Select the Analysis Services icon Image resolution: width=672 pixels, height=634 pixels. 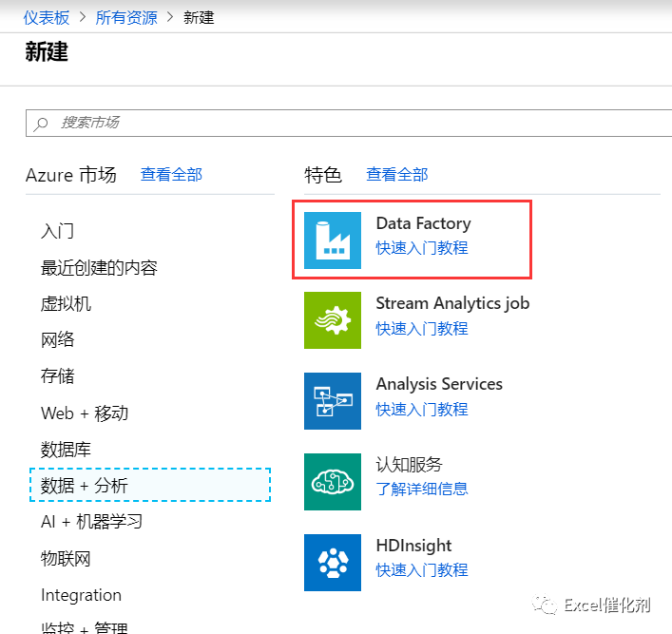(x=333, y=401)
